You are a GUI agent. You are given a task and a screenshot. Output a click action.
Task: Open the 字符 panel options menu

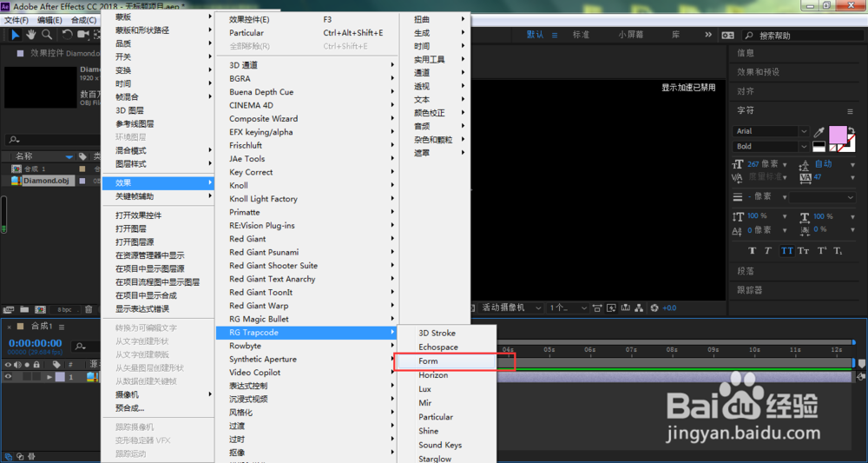(850, 111)
